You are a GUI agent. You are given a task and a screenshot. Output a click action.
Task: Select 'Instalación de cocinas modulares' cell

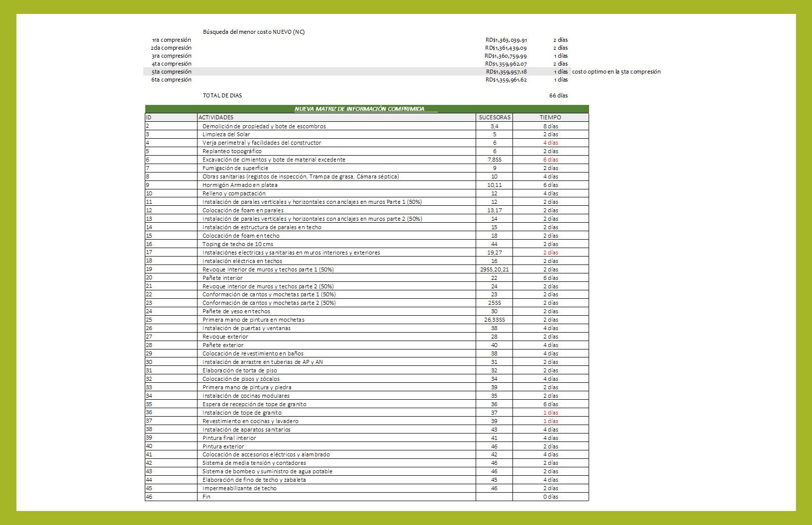point(336,396)
